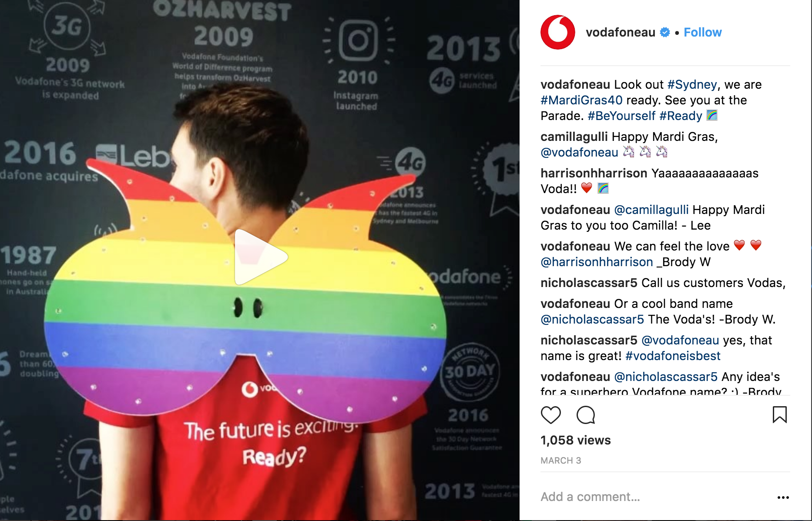Open the #Ready hashtag
Image resolution: width=812 pixels, height=521 pixels.
click(x=681, y=116)
